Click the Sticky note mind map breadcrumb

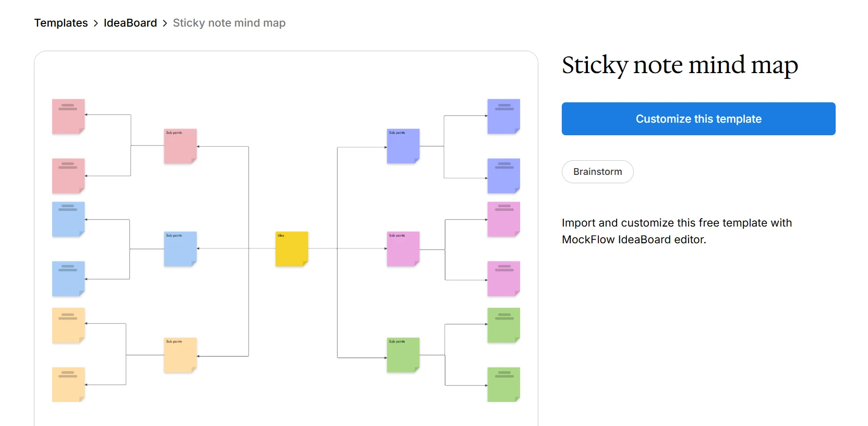228,22
